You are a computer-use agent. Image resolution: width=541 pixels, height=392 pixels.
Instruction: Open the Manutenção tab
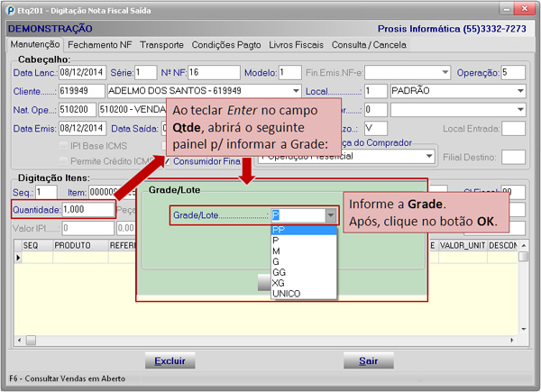[x=35, y=44]
